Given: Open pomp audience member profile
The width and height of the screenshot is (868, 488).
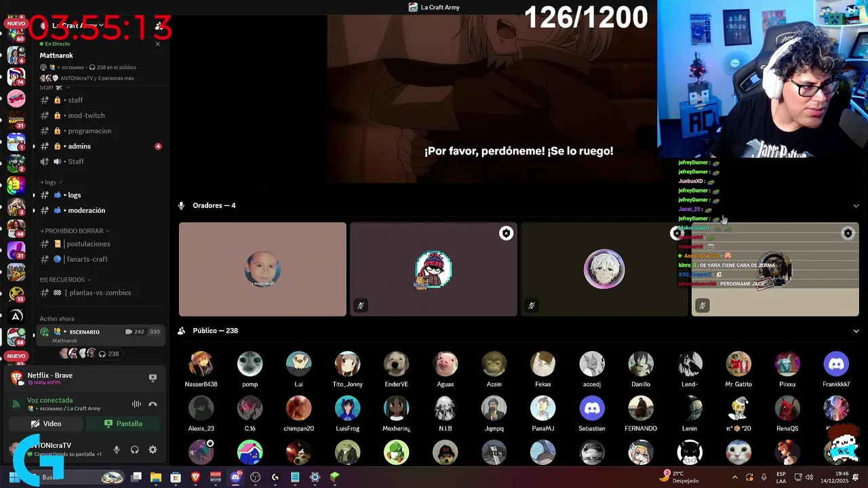Looking at the screenshot, I should [x=250, y=369].
